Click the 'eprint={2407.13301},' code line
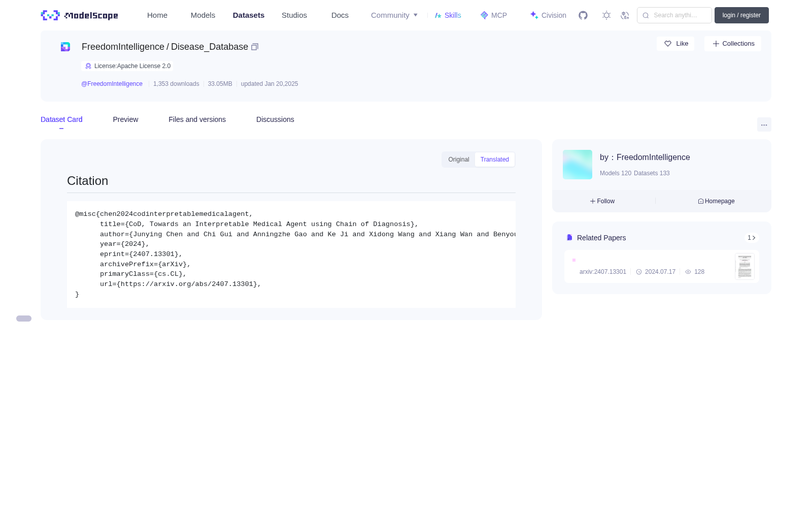The height and width of the screenshot is (508, 812). (141, 254)
